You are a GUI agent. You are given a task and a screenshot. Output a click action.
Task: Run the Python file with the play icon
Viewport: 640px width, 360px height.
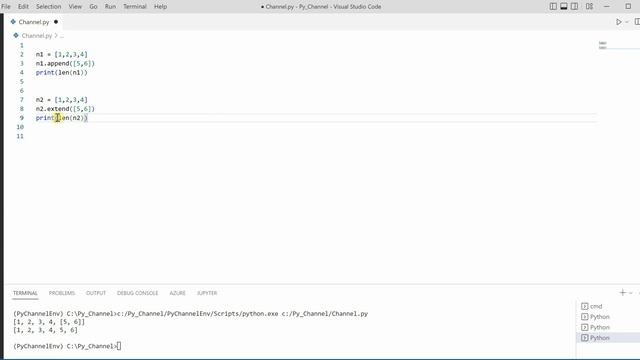(619, 22)
